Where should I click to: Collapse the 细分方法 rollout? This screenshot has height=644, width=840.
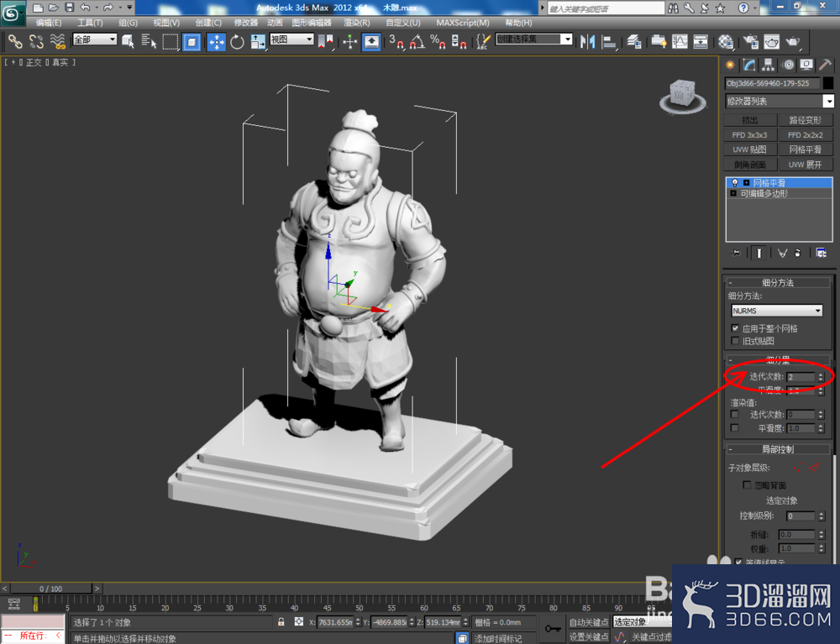point(778,283)
